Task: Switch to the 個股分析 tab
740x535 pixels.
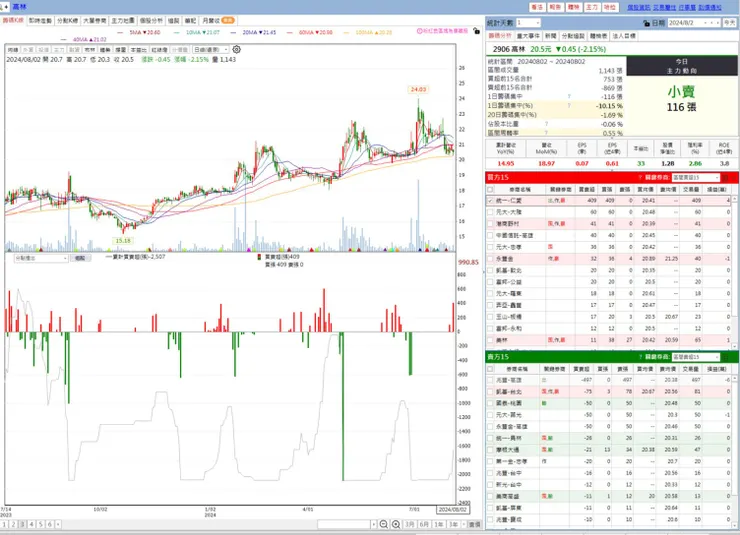Action: tap(151, 21)
